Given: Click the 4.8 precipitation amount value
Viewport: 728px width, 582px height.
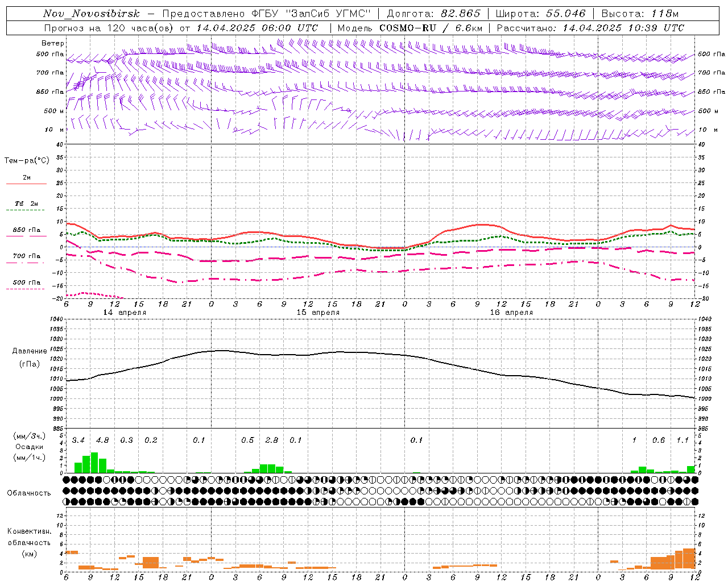Looking at the screenshot, I should (102, 440).
